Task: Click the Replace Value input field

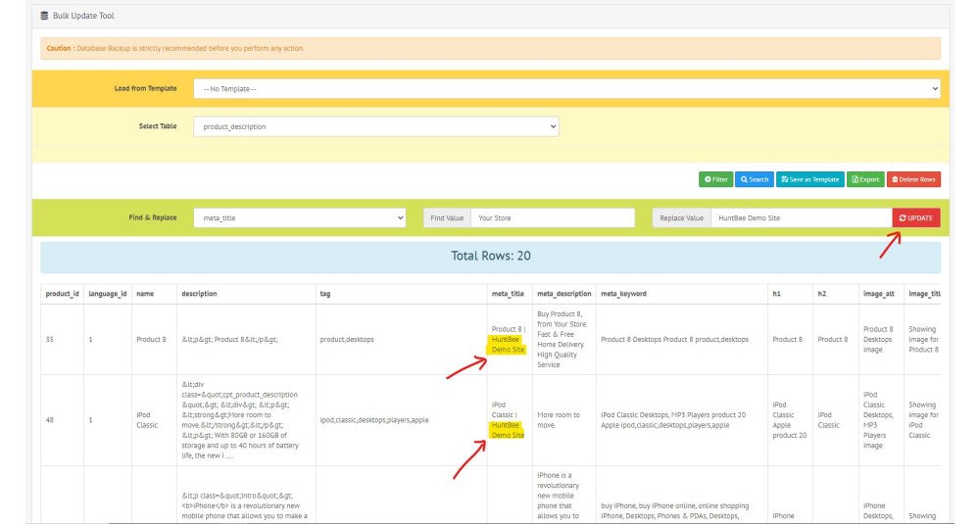Action: click(x=802, y=218)
